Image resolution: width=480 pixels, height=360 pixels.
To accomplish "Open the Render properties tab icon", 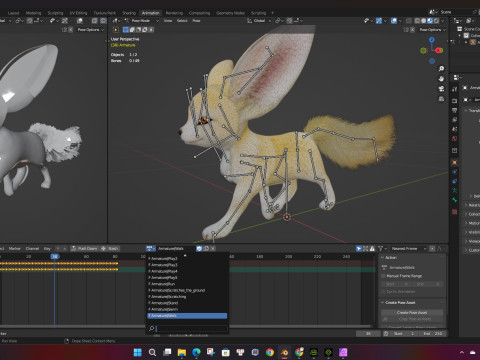I will click(x=454, y=101).
